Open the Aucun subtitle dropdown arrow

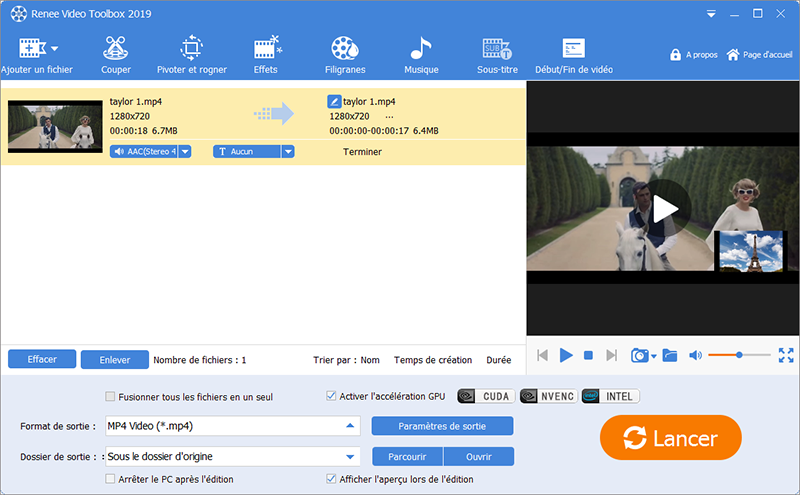click(x=288, y=152)
